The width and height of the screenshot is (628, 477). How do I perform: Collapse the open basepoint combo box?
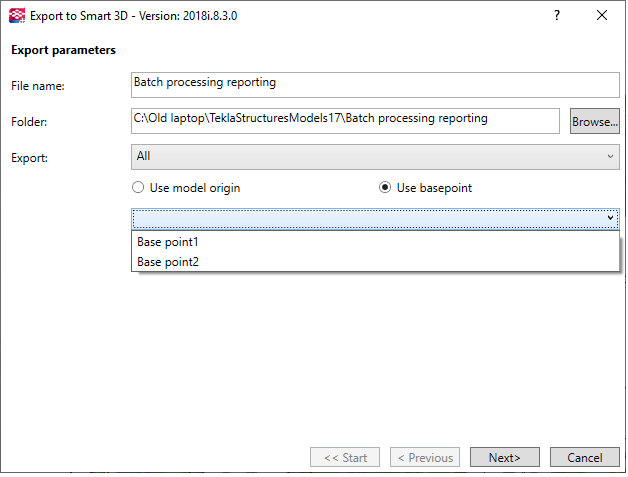pos(375,218)
